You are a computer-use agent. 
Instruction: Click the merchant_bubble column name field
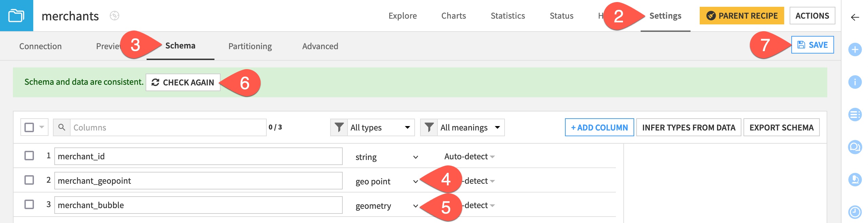pos(198,205)
